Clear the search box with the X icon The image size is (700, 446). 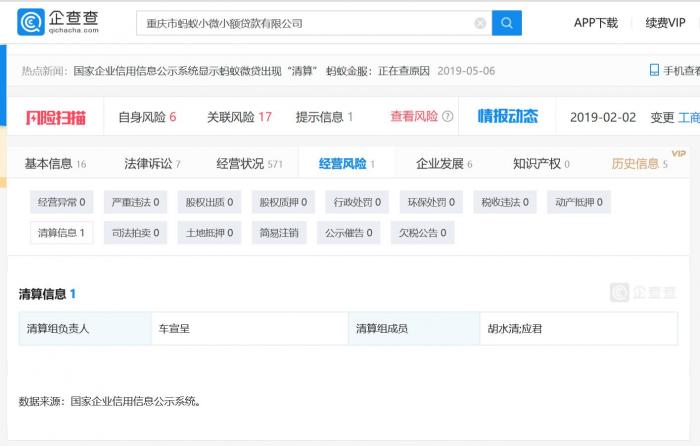click(x=480, y=23)
